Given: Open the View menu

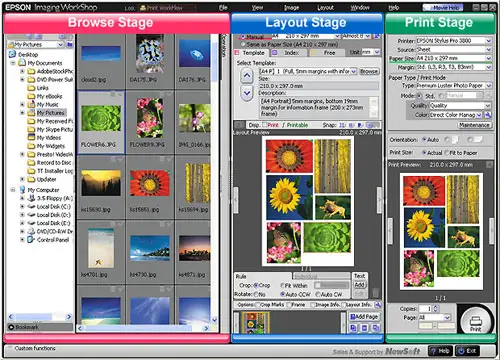Looking at the screenshot, I should click(x=257, y=7).
